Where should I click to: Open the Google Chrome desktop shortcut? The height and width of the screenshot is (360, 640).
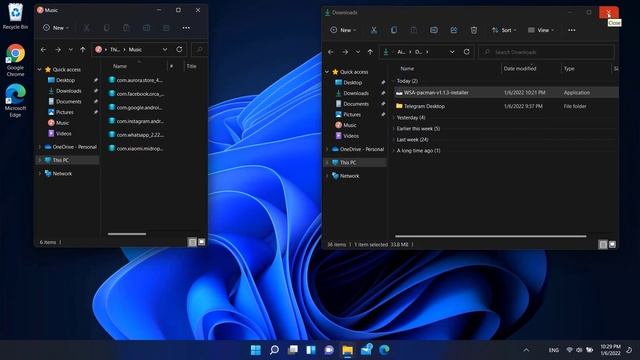(x=16, y=60)
